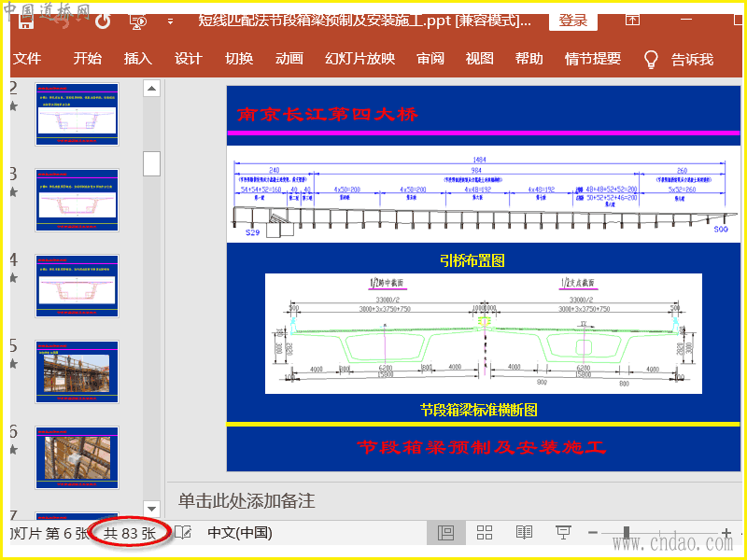Screen dimensions: 747x560
Task: Click the ribbon display options icon
Action: 632,20
